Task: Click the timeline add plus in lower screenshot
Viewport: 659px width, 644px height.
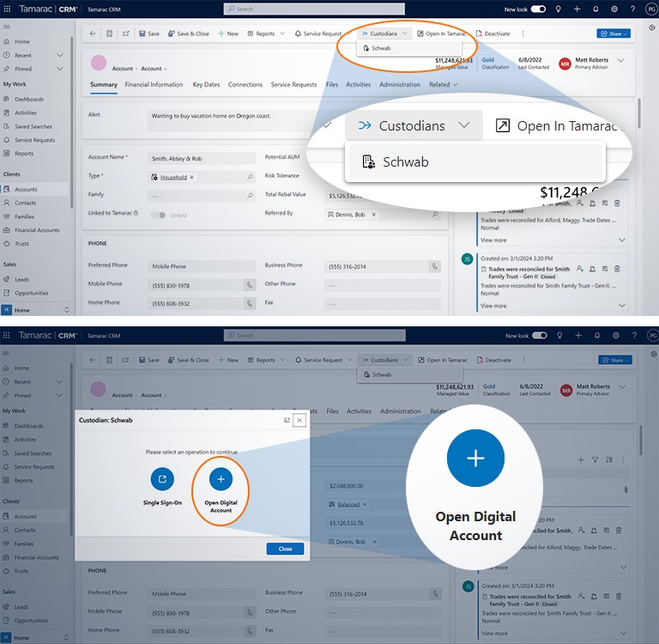Action: pos(581,459)
